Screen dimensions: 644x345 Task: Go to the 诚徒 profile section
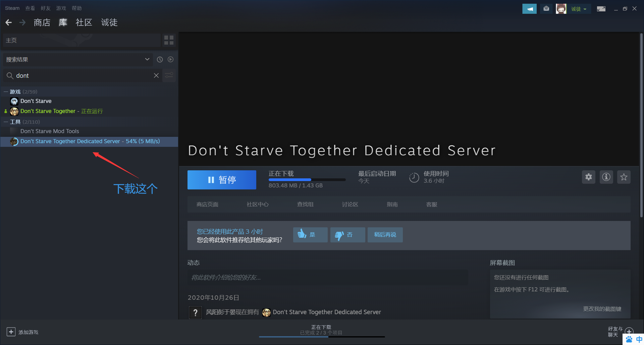coord(109,22)
